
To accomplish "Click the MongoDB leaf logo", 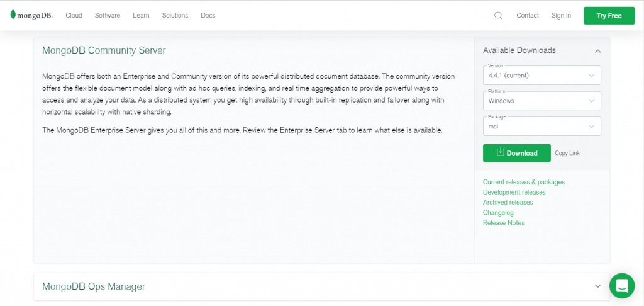I will coord(13,15).
